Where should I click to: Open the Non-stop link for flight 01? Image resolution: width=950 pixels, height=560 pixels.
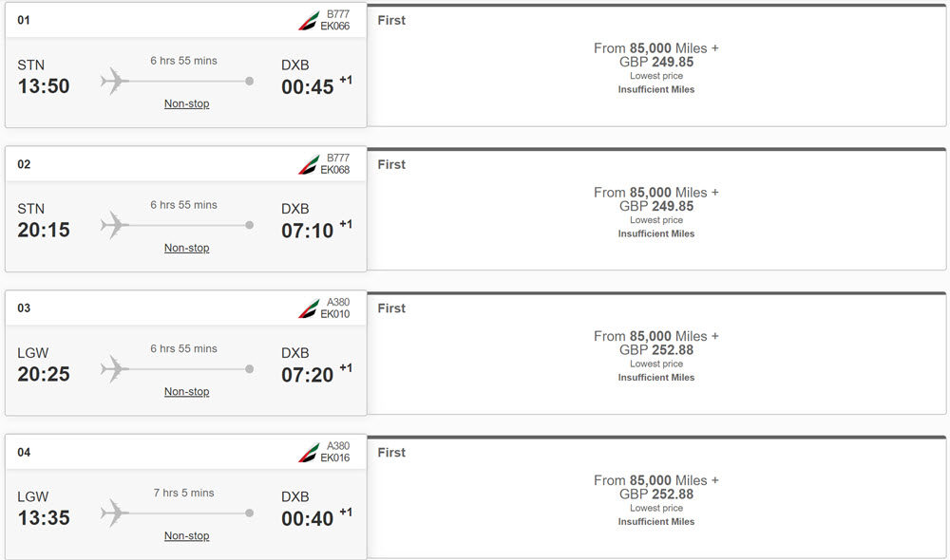tap(186, 103)
